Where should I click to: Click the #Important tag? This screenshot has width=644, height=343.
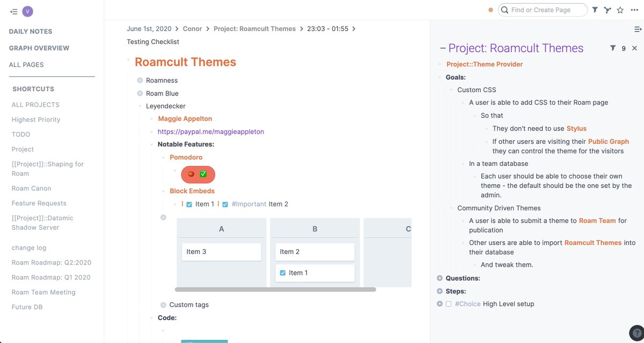[x=249, y=204]
